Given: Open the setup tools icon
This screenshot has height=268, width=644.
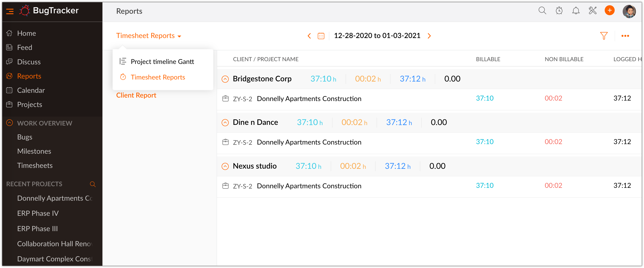Looking at the screenshot, I should 592,11.
